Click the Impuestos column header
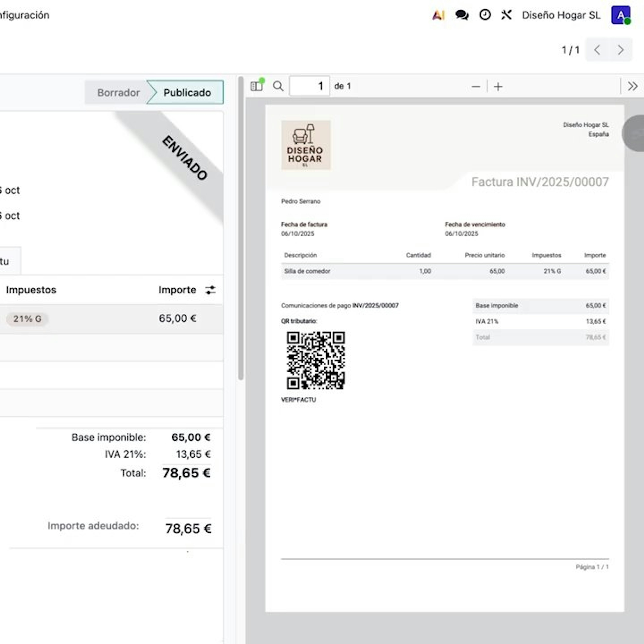This screenshot has width=644, height=644. (31, 290)
